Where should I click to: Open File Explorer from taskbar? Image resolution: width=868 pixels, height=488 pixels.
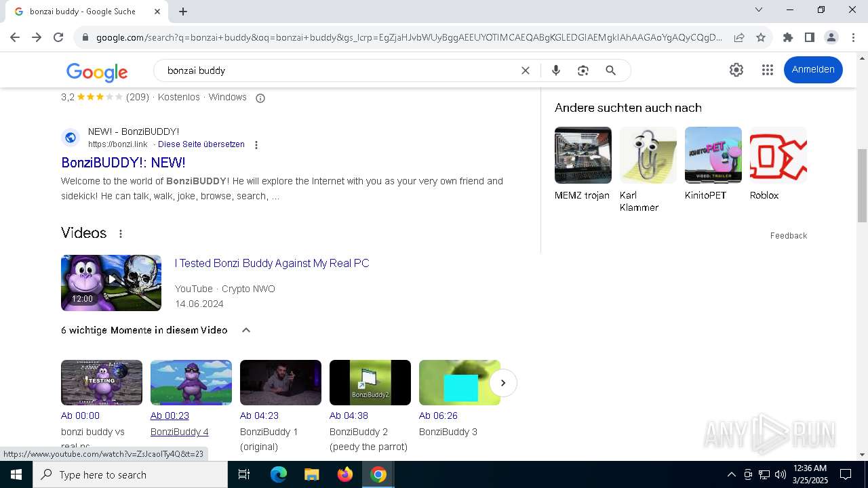coord(311,474)
